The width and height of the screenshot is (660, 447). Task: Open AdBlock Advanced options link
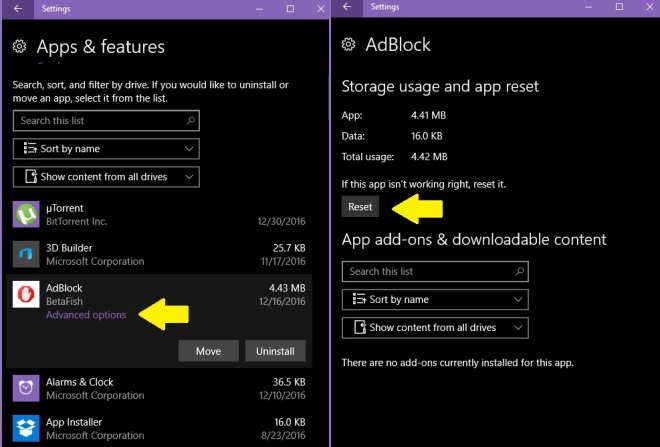click(86, 315)
